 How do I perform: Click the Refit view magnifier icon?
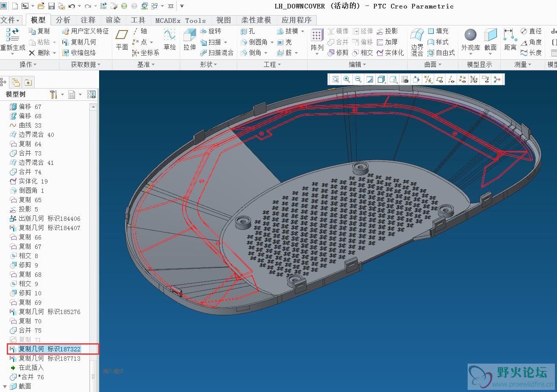click(335, 79)
